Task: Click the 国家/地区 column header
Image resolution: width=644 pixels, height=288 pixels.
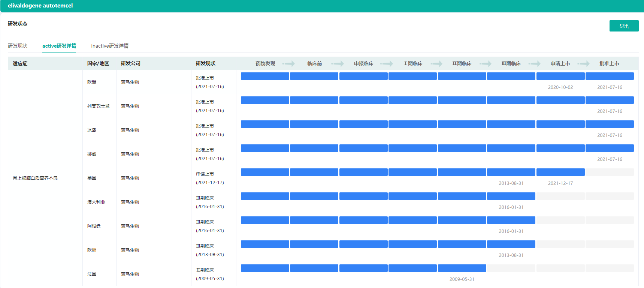Action: 98,64
